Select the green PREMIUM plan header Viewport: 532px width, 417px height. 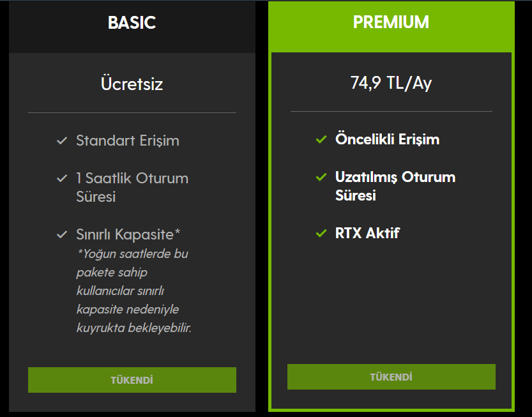click(x=391, y=26)
